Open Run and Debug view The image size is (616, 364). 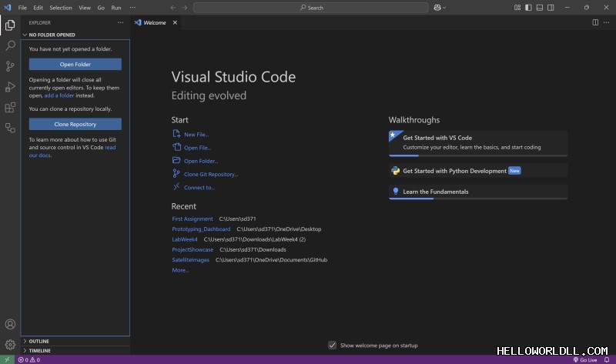[10, 87]
